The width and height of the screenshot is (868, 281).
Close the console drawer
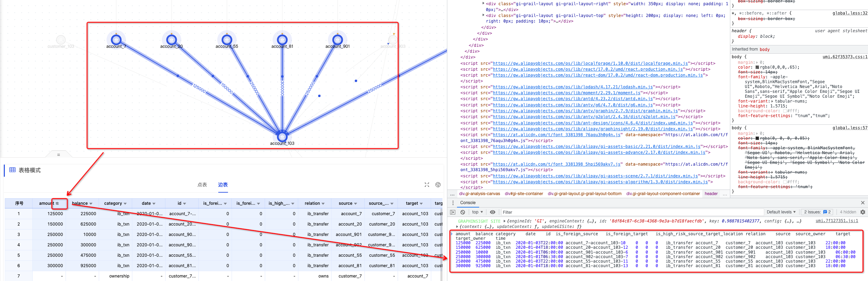pos(862,203)
